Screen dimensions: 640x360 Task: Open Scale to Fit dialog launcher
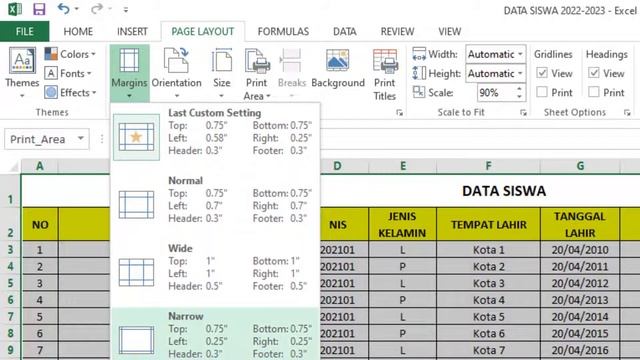[523, 113]
